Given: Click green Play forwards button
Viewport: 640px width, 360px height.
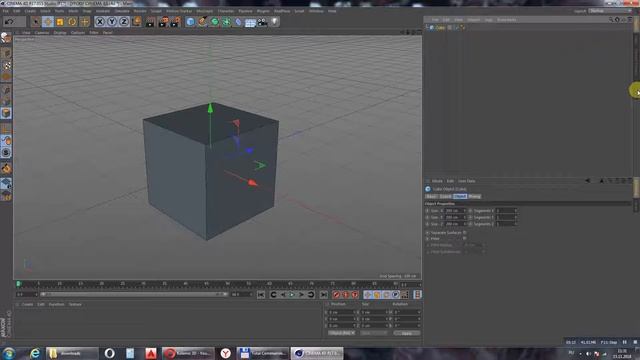Looking at the screenshot, I should 292,295.
